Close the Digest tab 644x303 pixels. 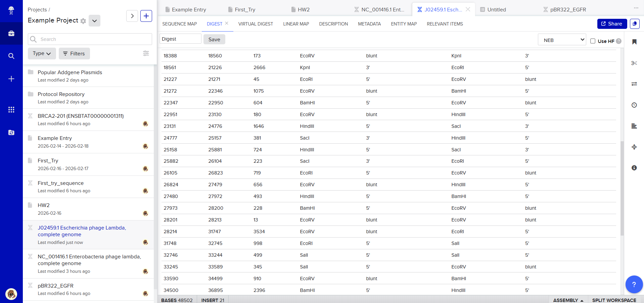pos(227,23)
